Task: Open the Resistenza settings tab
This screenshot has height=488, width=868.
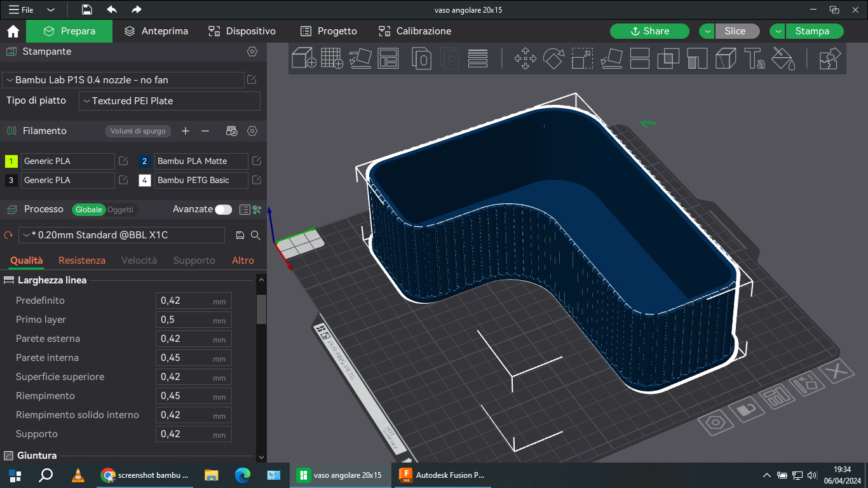Action: [x=82, y=261]
